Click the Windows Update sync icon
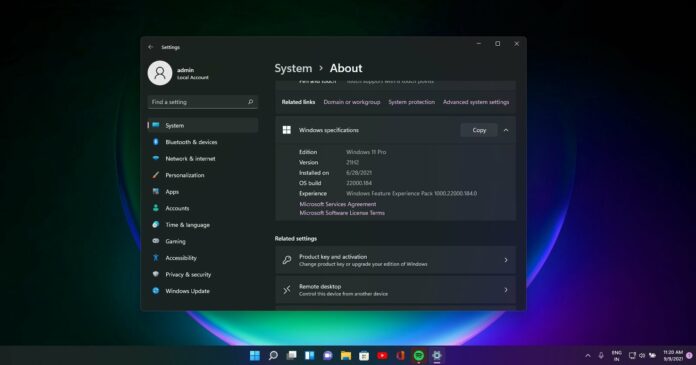Image resolution: width=696 pixels, height=365 pixels. click(155, 291)
